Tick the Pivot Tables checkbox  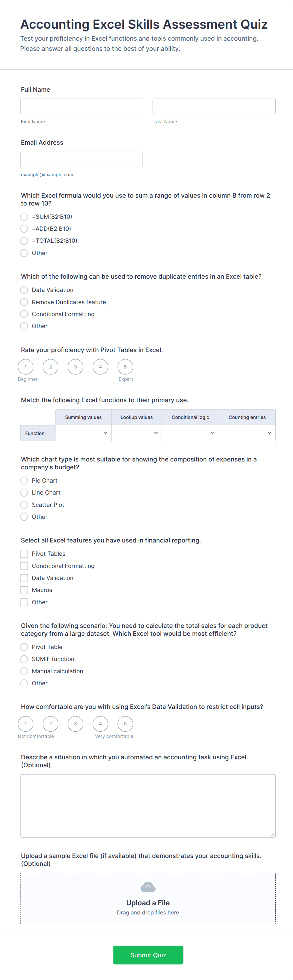[24, 554]
